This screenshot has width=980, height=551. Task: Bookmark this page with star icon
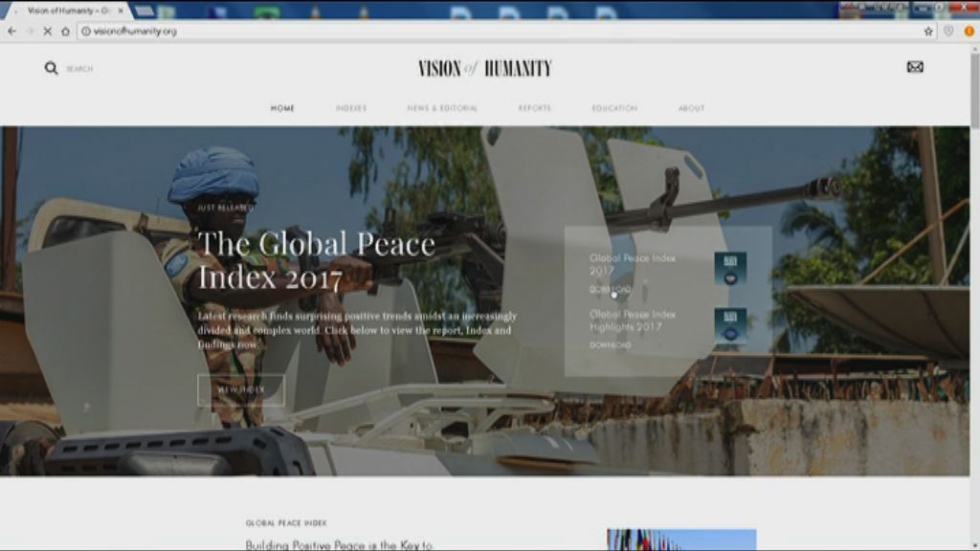point(928,31)
